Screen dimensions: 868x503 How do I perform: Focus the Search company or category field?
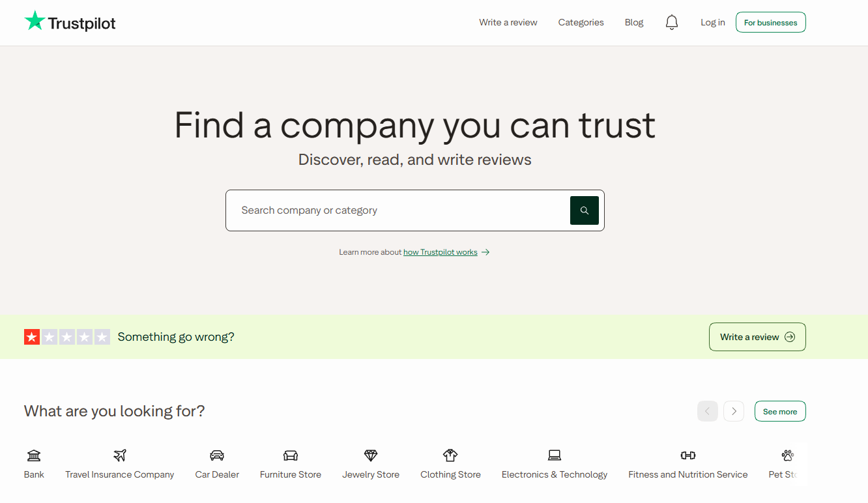[x=398, y=210]
